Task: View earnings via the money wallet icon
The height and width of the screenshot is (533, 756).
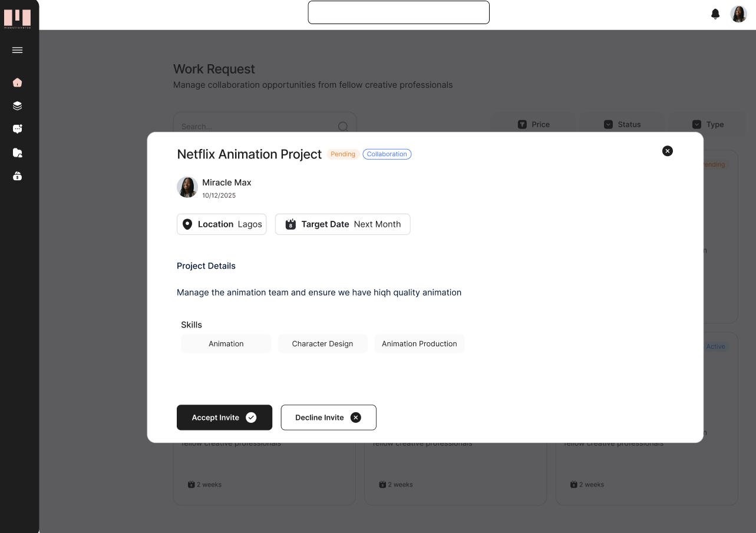Action: click(17, 176)
